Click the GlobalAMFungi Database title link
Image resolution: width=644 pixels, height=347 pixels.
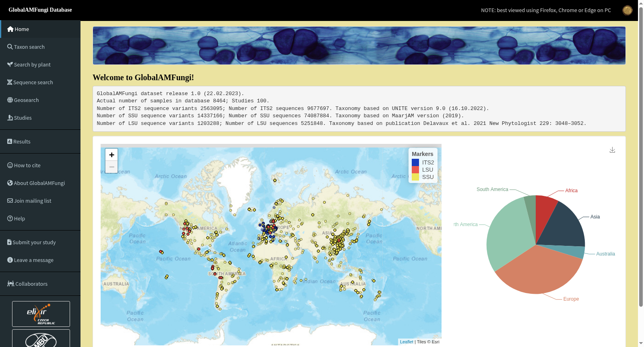[40, 10]
